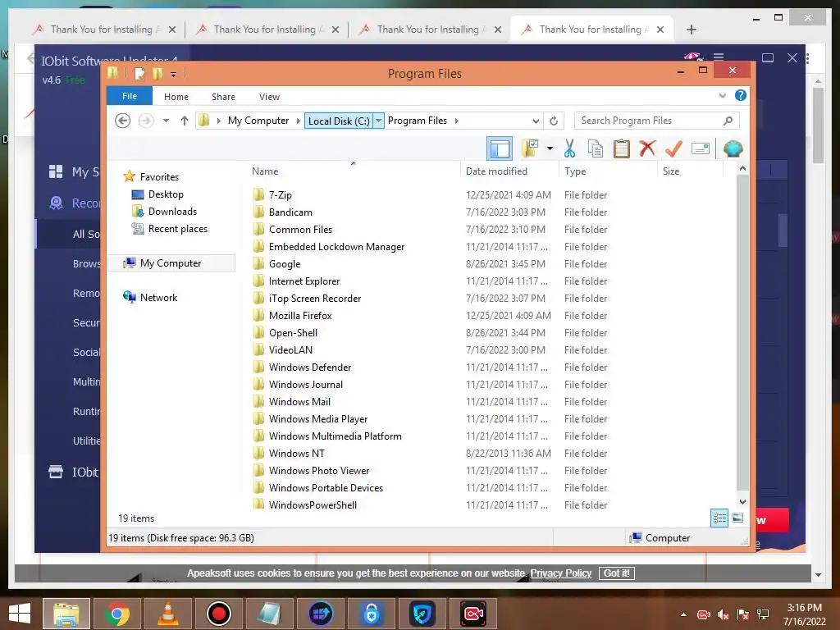Select the iTop Screen Recorder folder
The width and height of the screenshot is (840, 630).
click(x=315, y=299)
